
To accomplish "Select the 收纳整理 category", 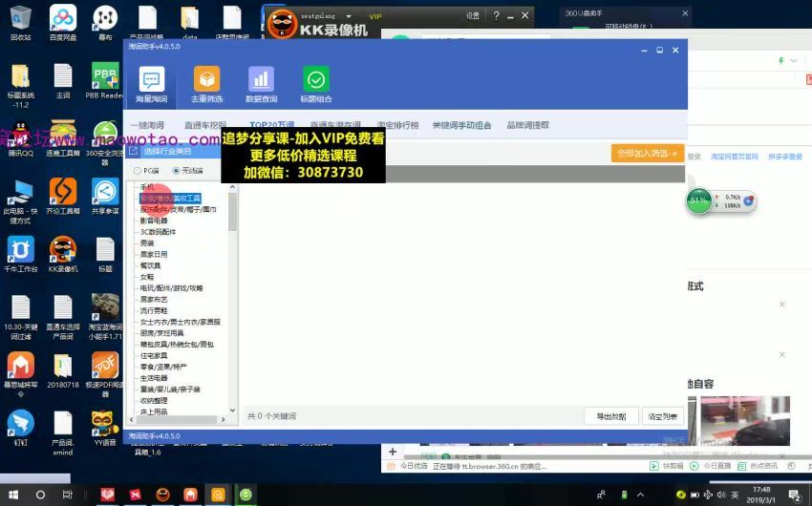I will pos(154,400).
